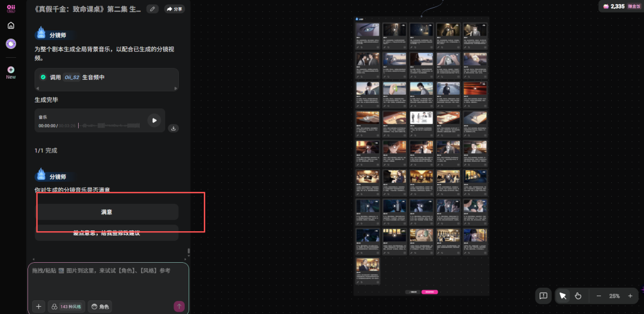
Task: Click the 2,335 credits balance
Action: pos(614,6)
